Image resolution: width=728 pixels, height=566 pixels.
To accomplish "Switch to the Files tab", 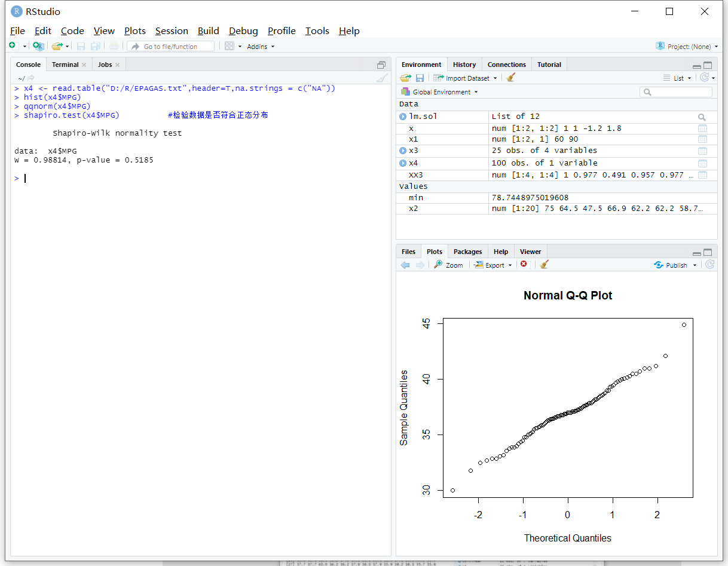I will tap(408, 252).
